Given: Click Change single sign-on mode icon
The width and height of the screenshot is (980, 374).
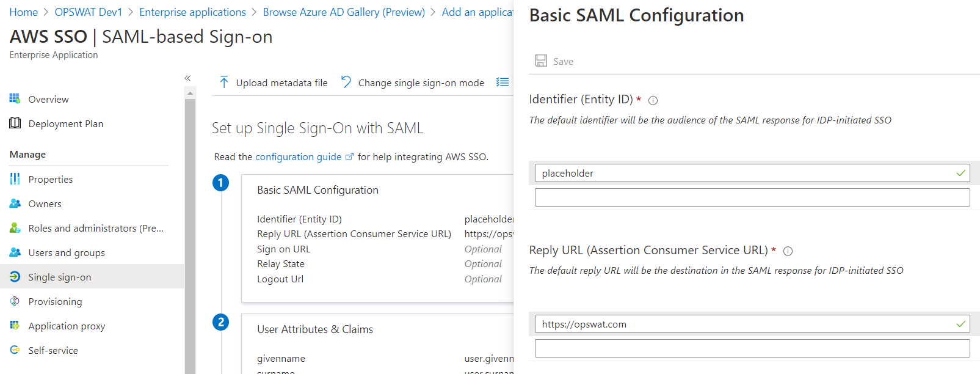Looking at the screenshot, I should (346, 82).
